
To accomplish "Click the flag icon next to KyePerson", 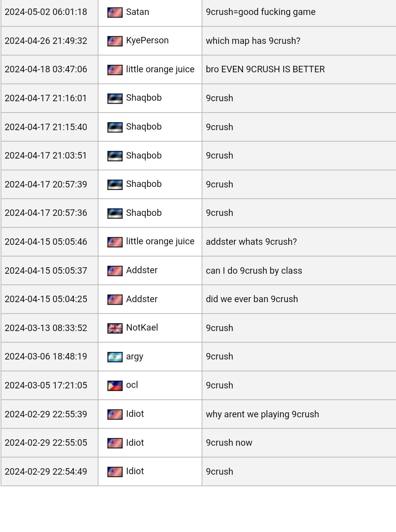I will click(x=115, y=41).
